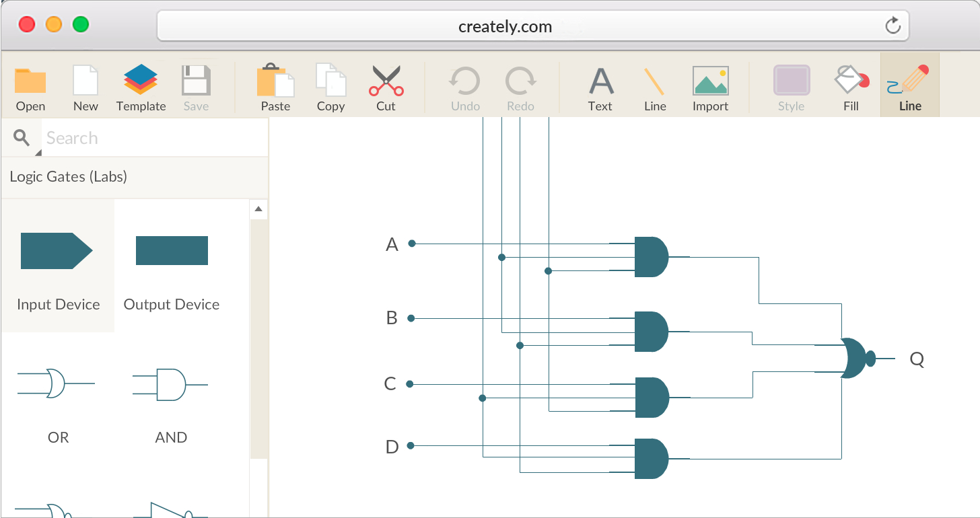The width and height of the screenshot is (980, 518).
Task: Pick the AND gate shape
Action: [170, 384]
